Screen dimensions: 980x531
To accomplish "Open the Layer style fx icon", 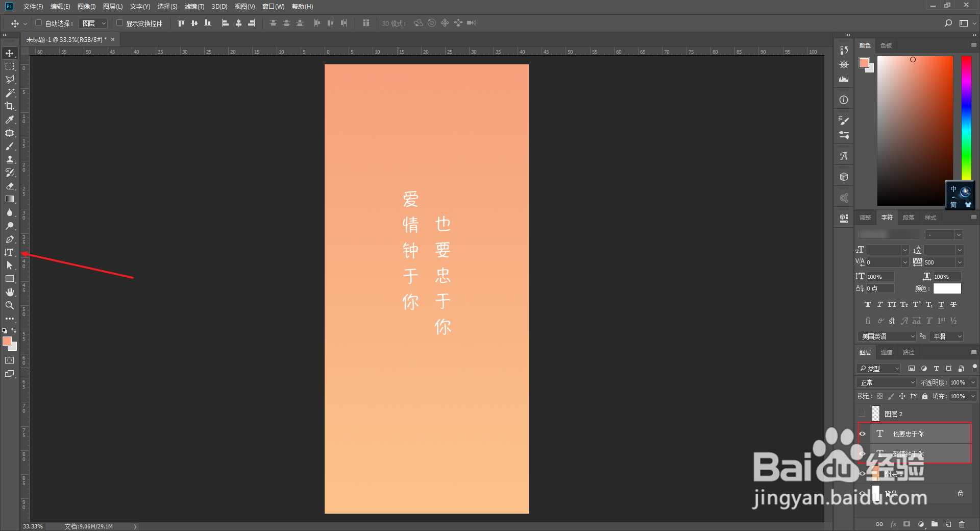I will point(893,524).
